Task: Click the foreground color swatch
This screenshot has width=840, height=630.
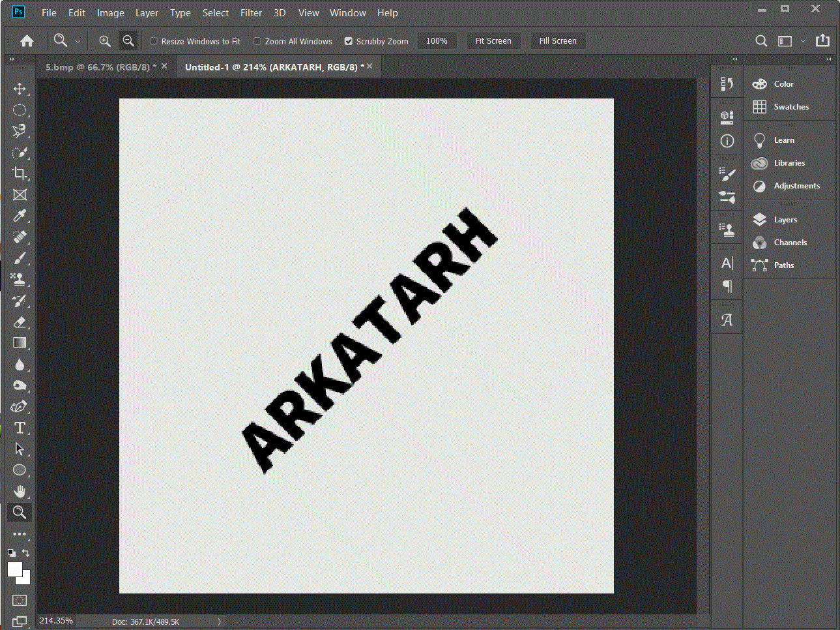Action: click(14, 569)
